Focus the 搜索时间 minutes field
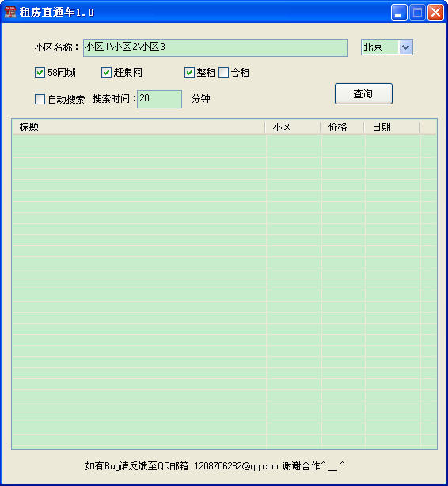Screen dimensions: 448x486 (x=159, y=99)
